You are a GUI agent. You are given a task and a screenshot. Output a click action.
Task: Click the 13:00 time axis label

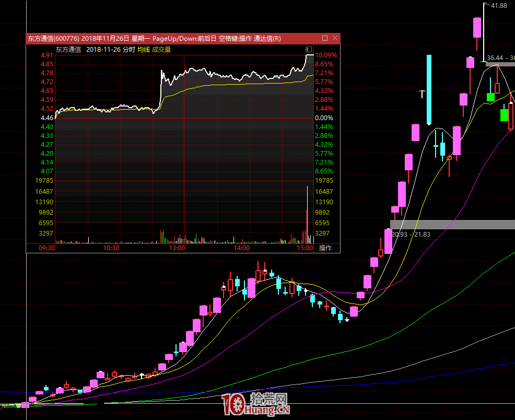pyautogui.click(x=177, y=248)
